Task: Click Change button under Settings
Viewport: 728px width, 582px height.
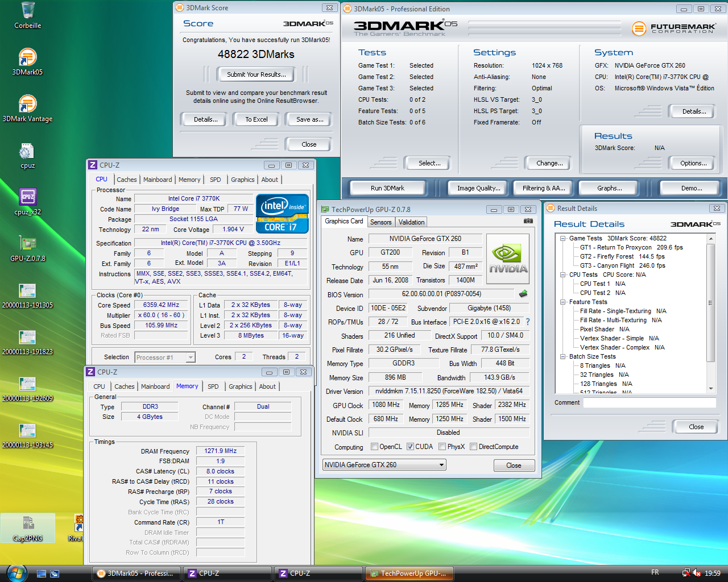Action: (549, 163)
